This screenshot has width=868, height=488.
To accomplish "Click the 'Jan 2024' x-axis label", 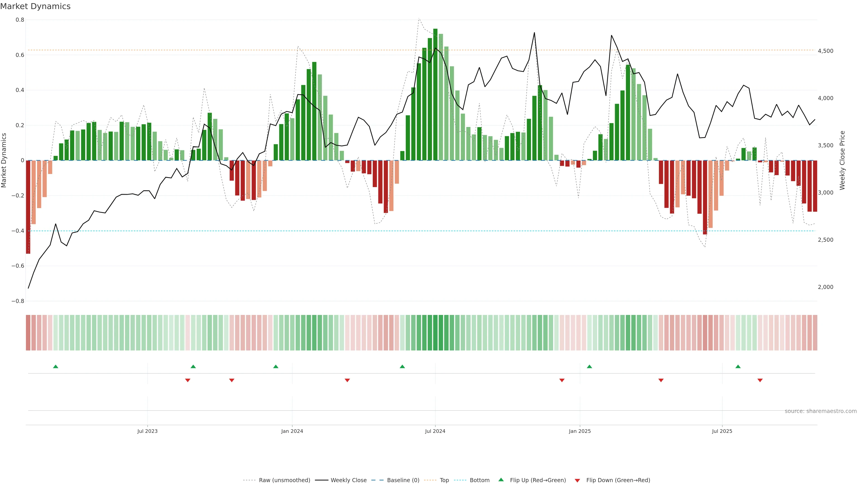I will pyautogui.click(x=292, y=431).
